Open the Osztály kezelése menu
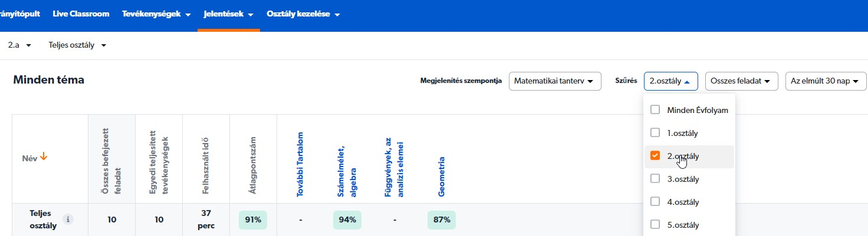The width and height of the screenshot is (868, 236). pos(303,14)
